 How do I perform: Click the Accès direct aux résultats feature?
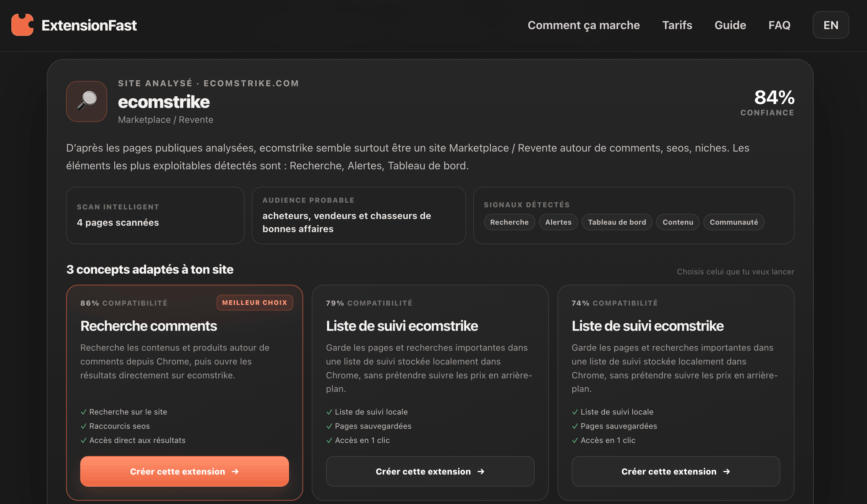coord(137,440)
